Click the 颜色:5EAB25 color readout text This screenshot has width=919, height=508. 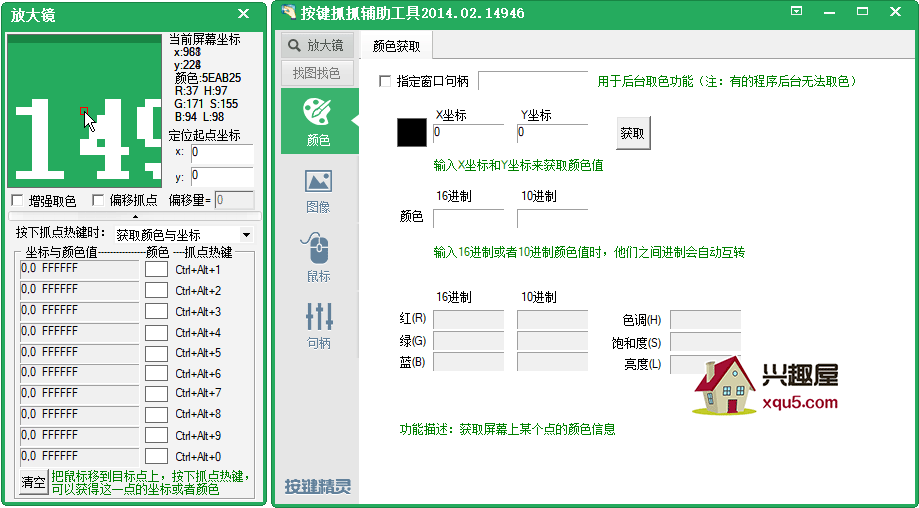click(x=207, y=78)
